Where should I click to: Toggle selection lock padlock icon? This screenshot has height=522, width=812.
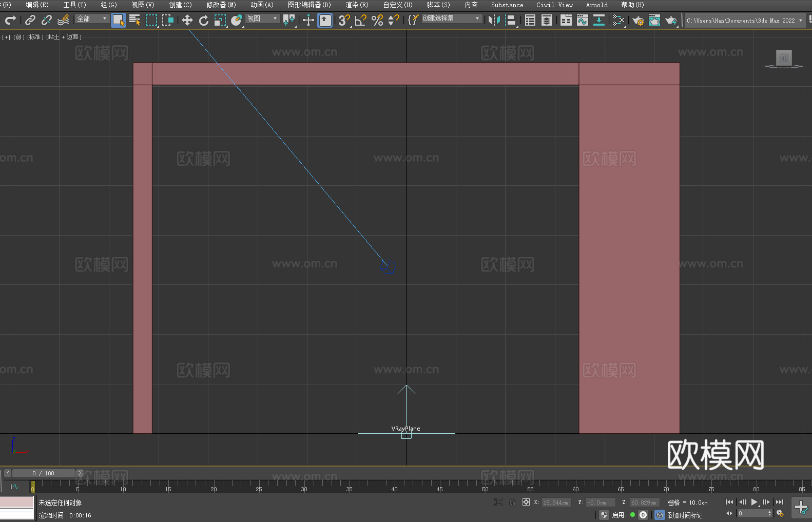coord(512,502)
